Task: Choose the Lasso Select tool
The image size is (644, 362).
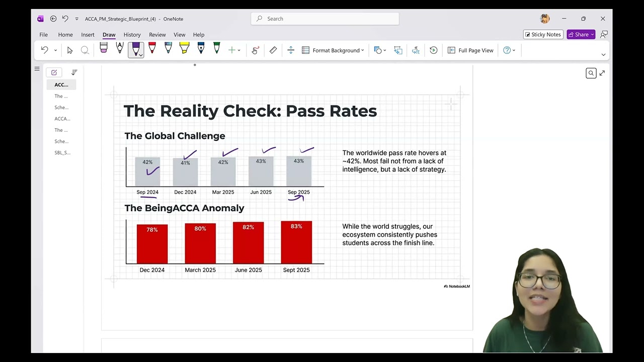Action: click(85, 50)
